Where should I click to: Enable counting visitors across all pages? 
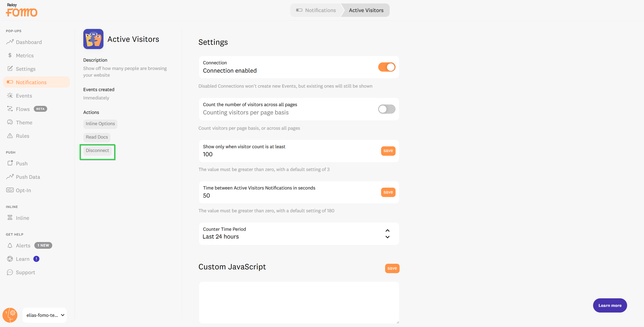tap(386, 109)
